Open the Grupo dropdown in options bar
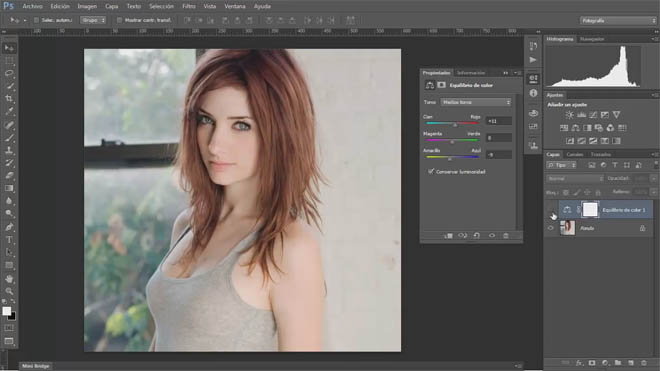The image size is (660, 371). pos(93,20)
